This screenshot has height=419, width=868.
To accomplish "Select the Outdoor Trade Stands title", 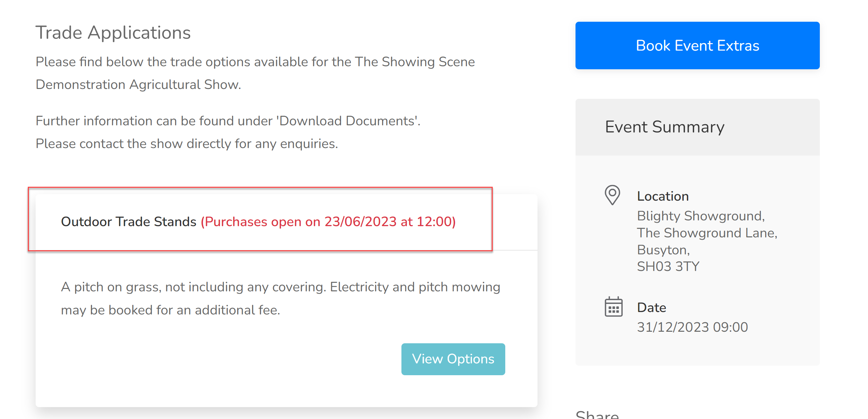I will (129, 222).
